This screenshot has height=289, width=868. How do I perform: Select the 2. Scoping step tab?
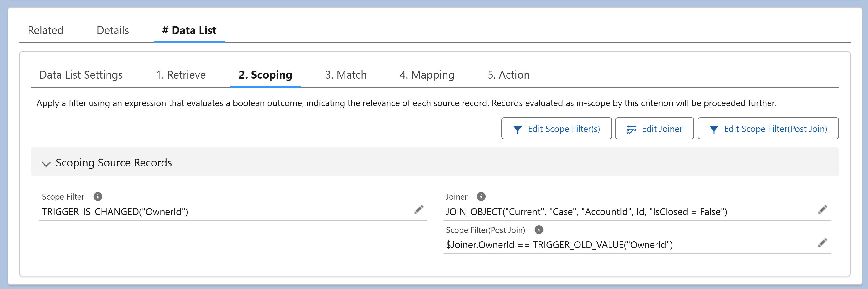tap(265, 75)
